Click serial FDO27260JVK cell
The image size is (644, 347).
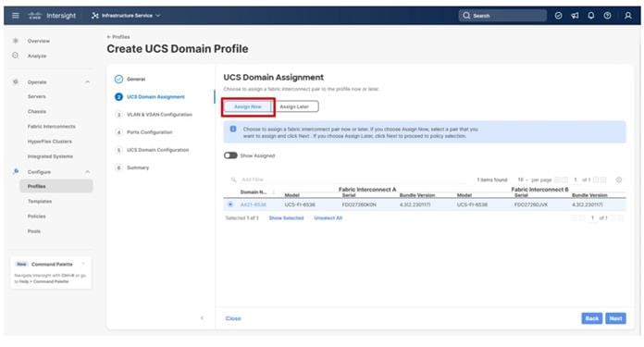(531, 204)
